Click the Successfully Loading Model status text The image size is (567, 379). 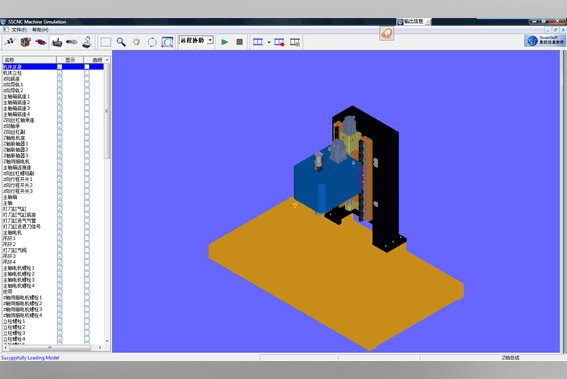coord(30,358)
